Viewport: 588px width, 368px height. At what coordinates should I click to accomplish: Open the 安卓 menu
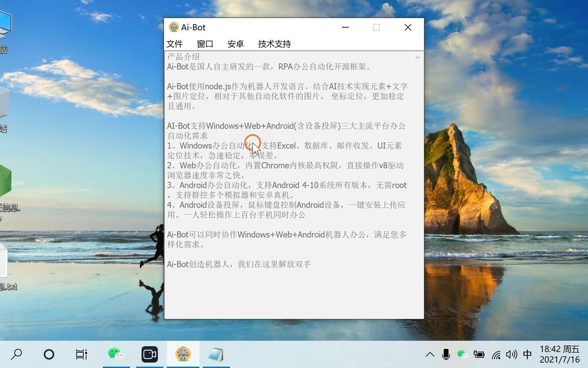[235, 44]
